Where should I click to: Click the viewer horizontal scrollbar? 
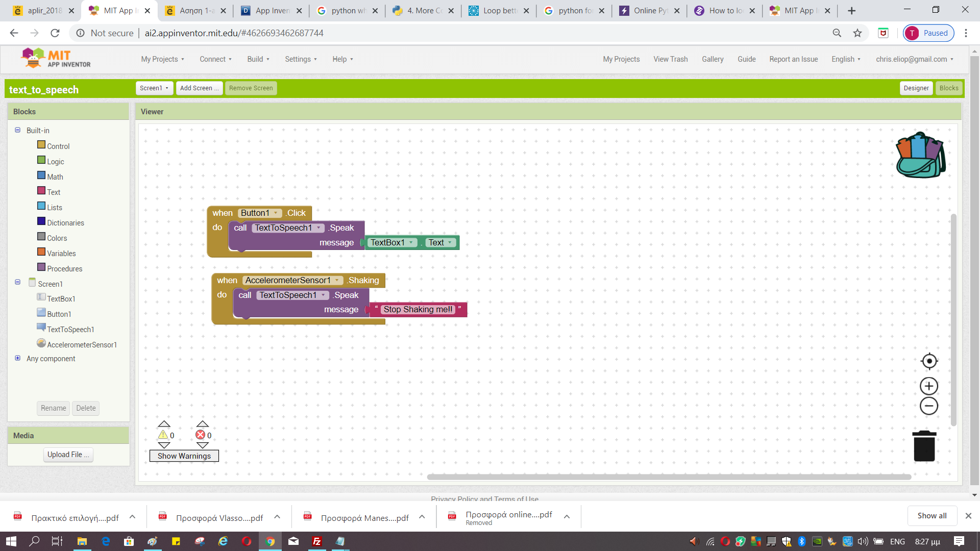point(669,477)
